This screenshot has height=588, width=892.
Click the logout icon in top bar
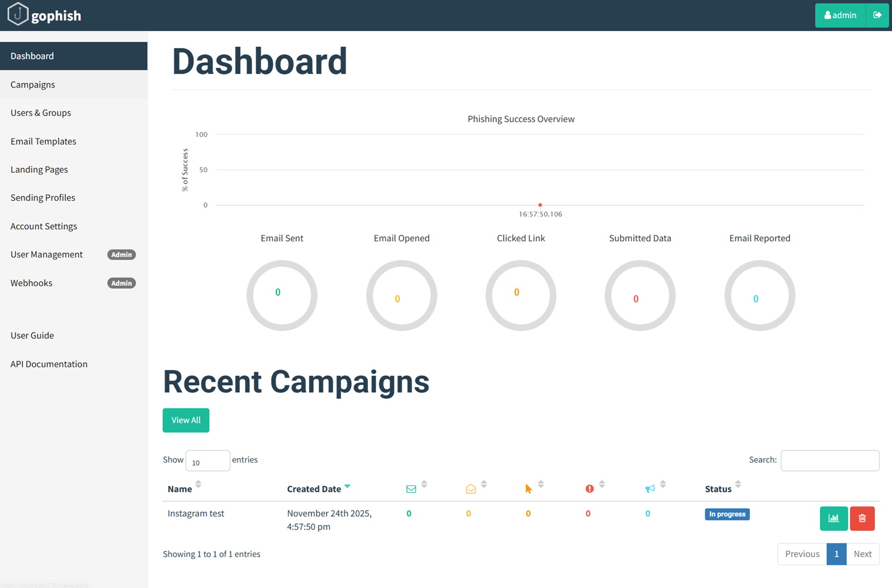click(877, 15)
